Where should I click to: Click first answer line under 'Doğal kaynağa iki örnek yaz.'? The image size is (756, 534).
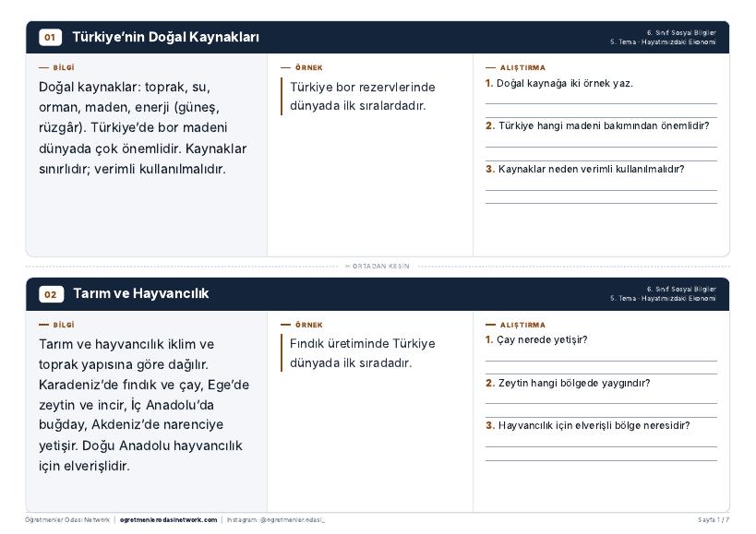601,103
